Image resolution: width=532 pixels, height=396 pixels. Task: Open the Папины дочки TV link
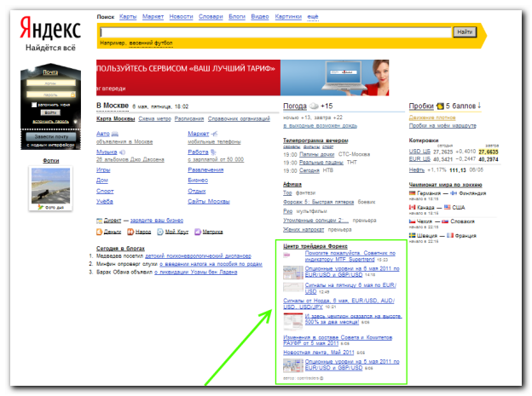coord(317,154)
